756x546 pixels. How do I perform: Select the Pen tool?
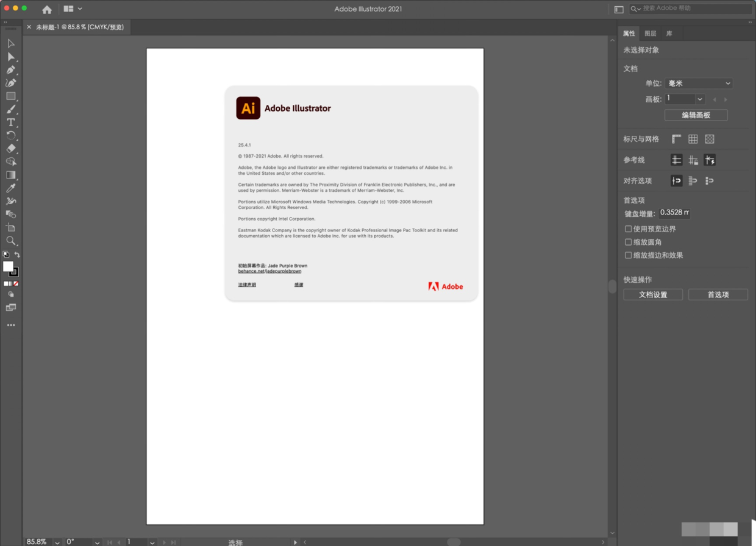click(x=11, y=70)
